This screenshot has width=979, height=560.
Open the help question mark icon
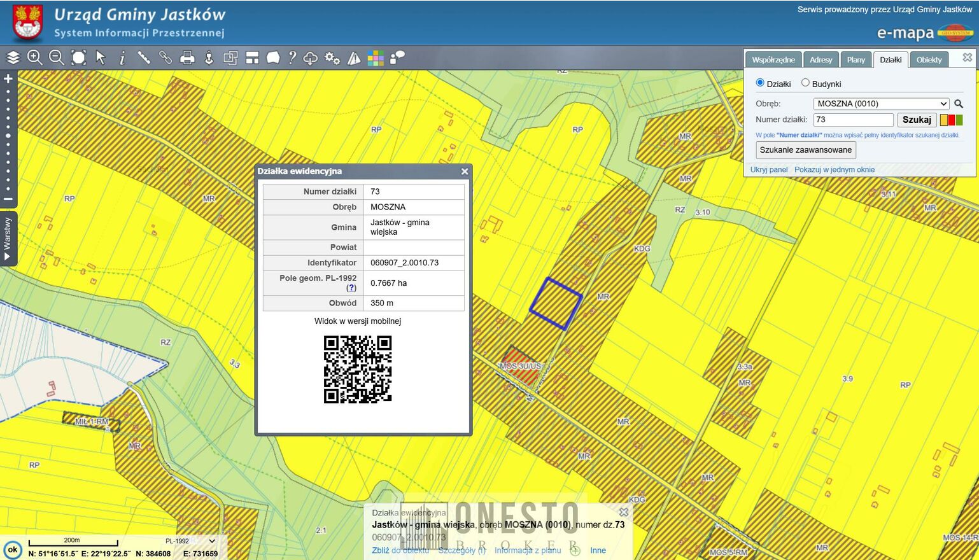(292, 58)
